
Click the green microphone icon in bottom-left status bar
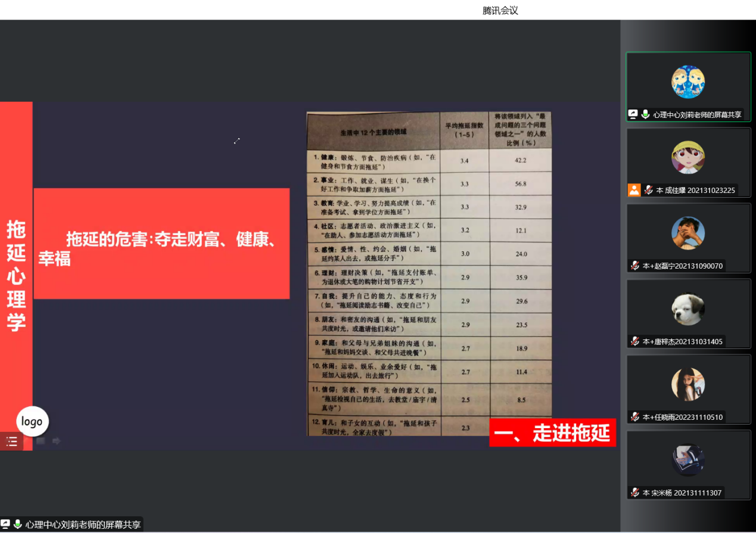click(x=18, y=524)
